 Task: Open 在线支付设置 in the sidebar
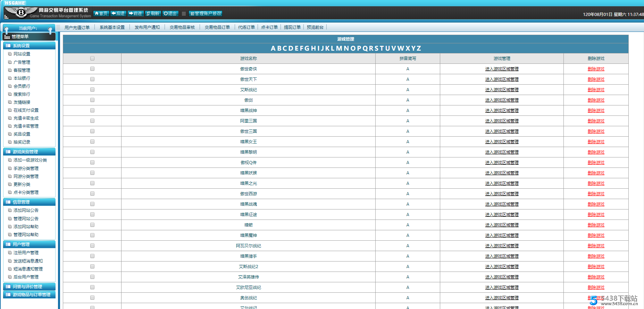(x=26, y=110)
